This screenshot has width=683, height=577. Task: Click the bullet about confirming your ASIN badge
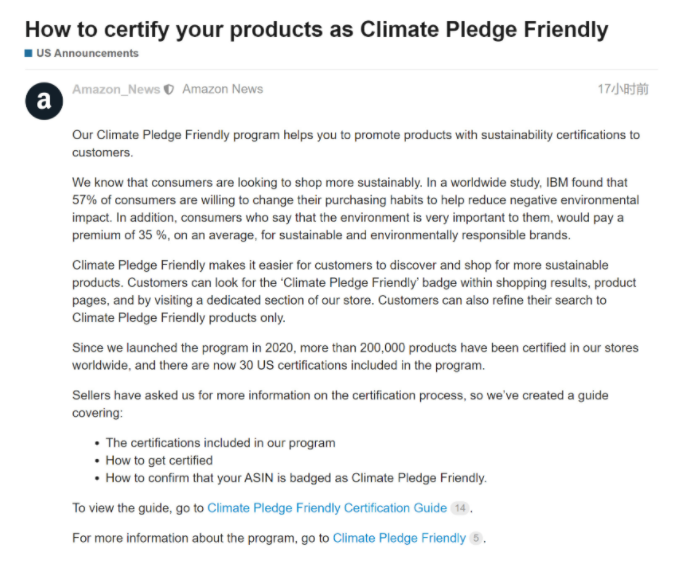point(296,478)
